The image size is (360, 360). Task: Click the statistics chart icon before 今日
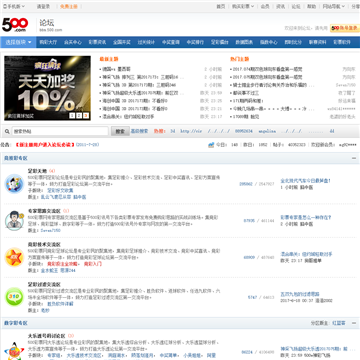tap(211, 145)
